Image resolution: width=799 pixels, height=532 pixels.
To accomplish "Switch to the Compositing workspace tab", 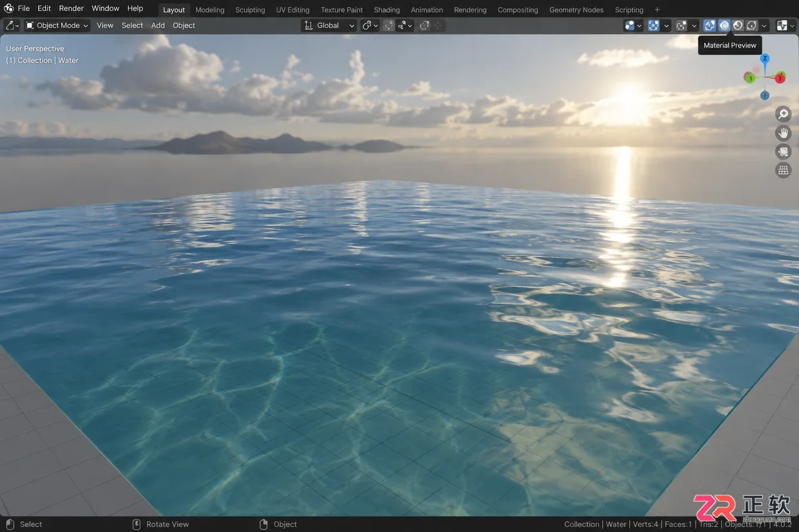I will (x=518, y=10).
